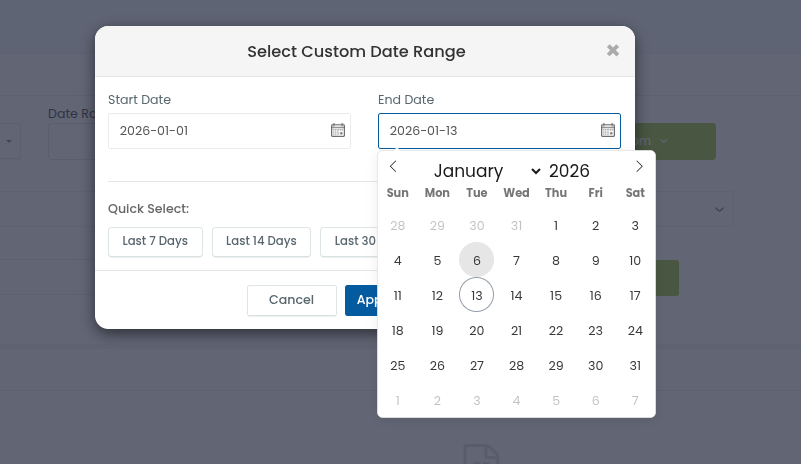Viewport: 801px width, 464px height.
Task: Click December 28 in previous month row
Action: click(x=398, y=225)
